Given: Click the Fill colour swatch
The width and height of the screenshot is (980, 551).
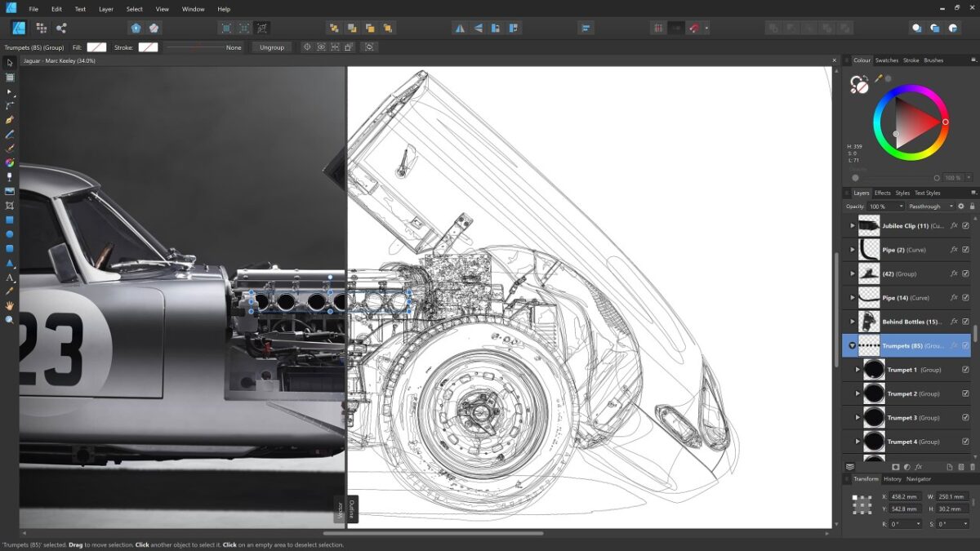Looking at the screenshot, I should [x=96, y=47].
